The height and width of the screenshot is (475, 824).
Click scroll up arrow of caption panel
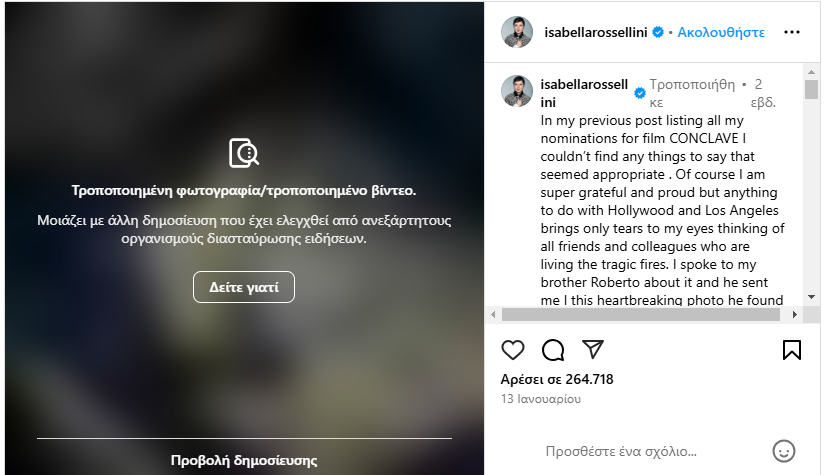click(x=811, y=71)
